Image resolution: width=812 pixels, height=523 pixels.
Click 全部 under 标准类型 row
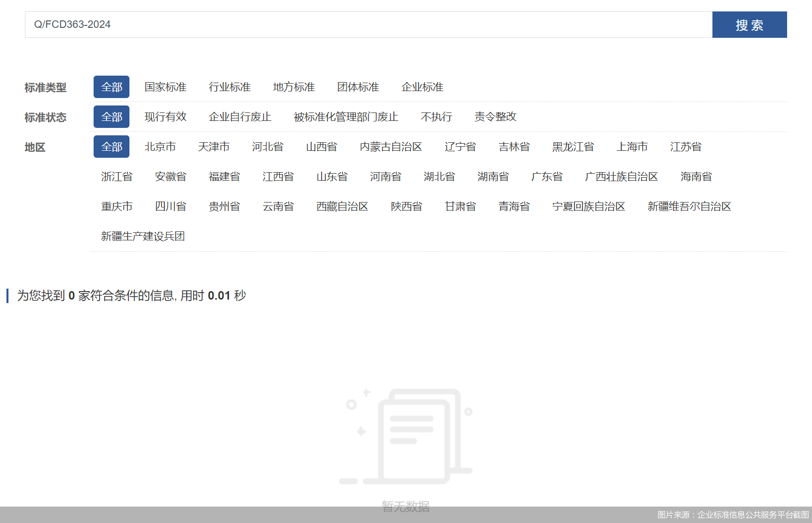coord(111,87)
